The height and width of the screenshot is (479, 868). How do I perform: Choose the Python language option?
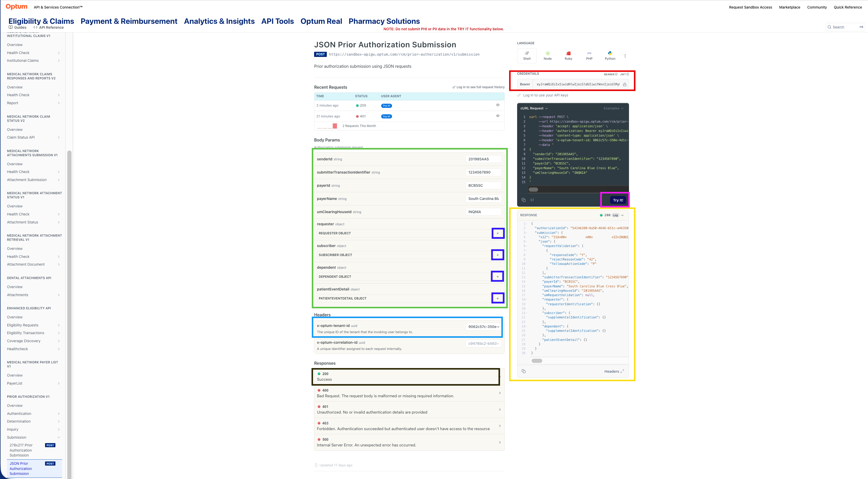point(610,55)
